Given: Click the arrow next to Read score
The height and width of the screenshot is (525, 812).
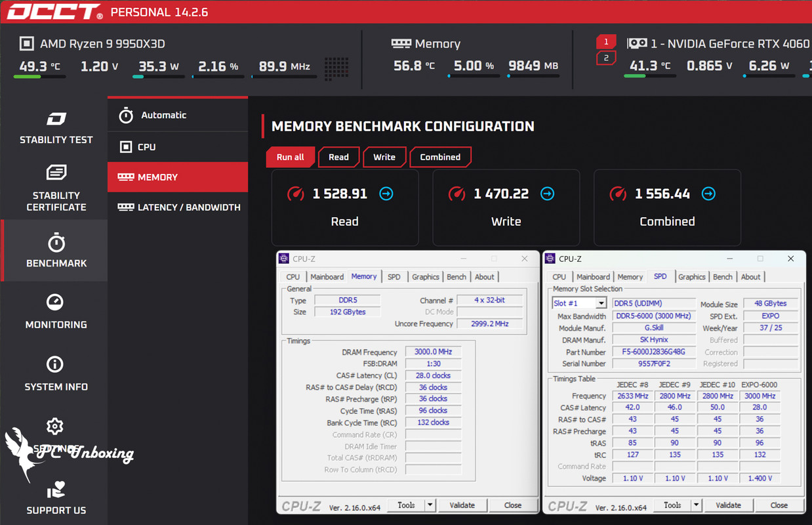Looking at the screenshot, I should (386, 194).
